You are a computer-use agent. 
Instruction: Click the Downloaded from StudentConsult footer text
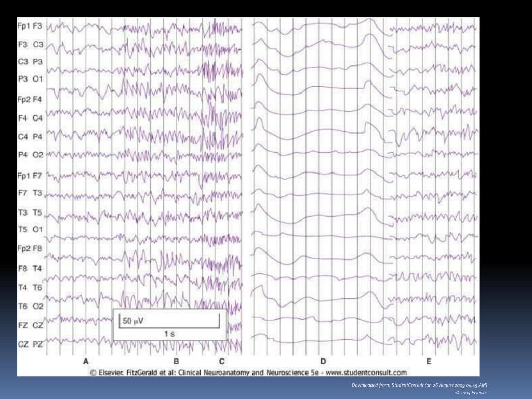(x=419, y=385)
